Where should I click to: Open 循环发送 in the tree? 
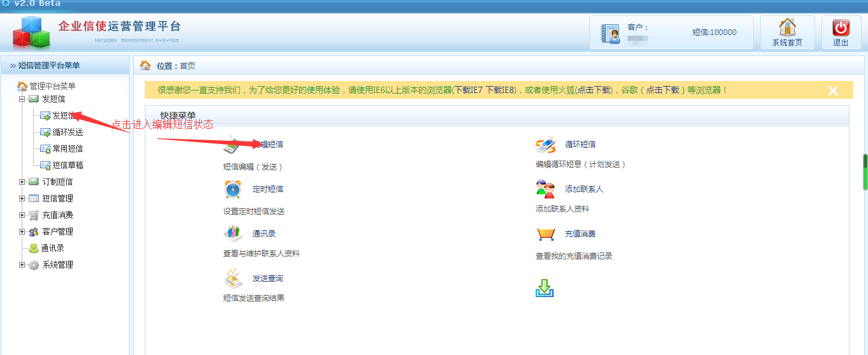[x=68, y=132]
